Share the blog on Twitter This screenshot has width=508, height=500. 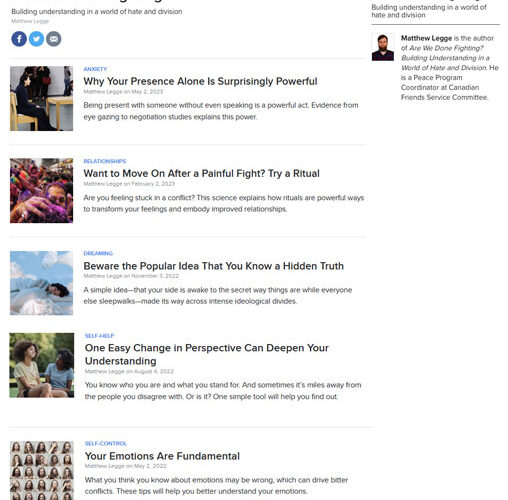point(36,39)
